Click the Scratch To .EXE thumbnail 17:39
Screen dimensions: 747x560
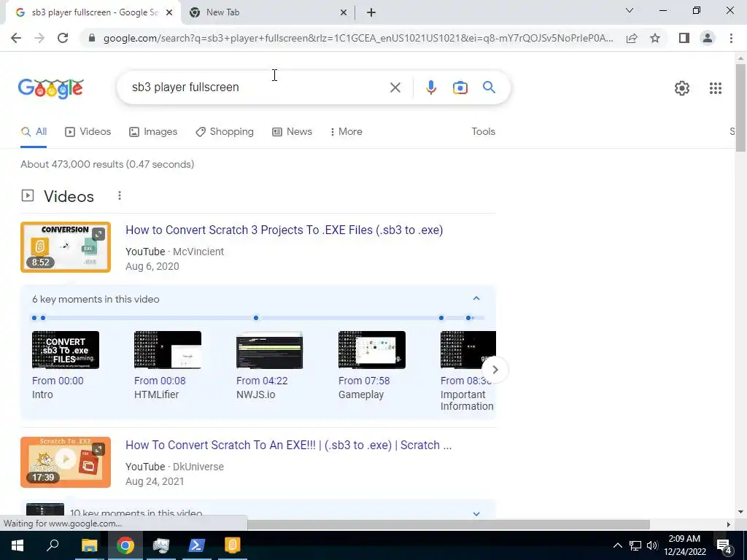coord(66,462)
